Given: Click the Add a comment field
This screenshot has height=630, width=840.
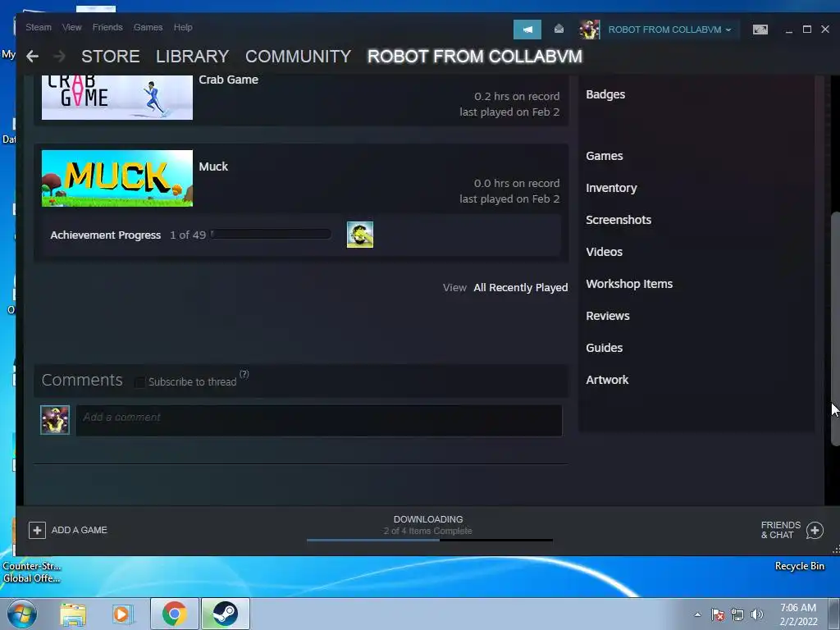Looking at the screenshot, I should pos(319,421).
